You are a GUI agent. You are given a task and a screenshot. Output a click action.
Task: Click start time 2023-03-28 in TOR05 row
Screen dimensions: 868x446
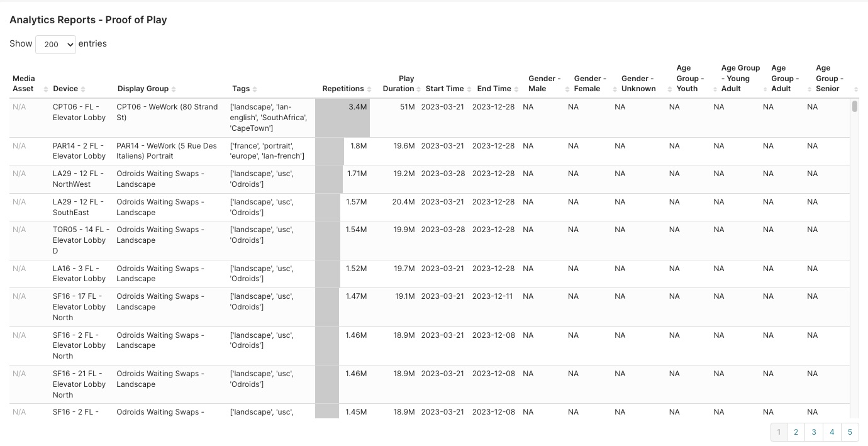coord(443,230)
